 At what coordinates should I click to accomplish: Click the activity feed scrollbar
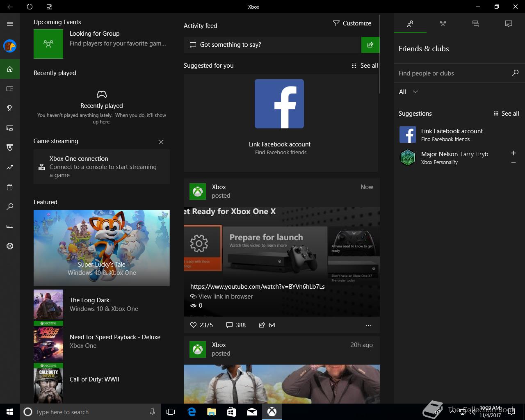click(x=379, y=55)
